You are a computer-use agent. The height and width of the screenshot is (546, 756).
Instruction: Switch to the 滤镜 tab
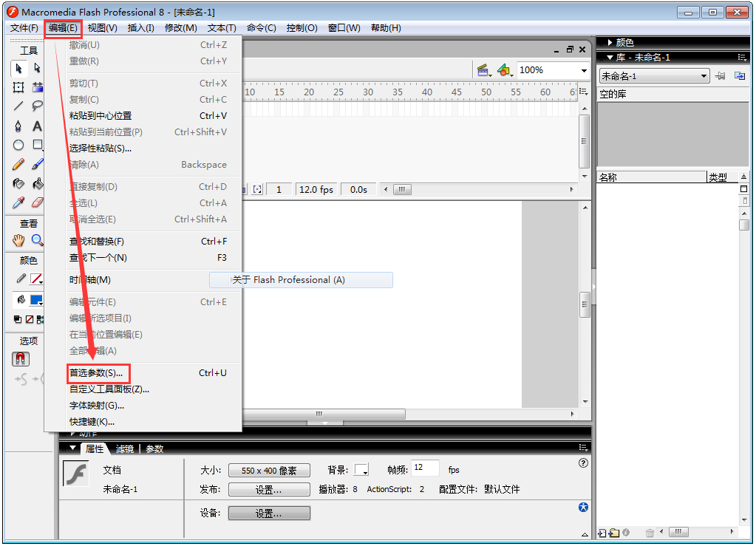coord(124,448)
